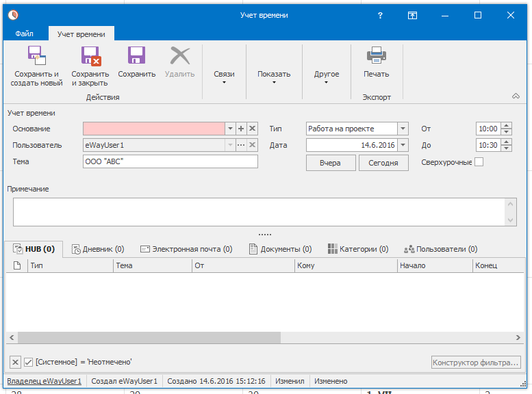Screen dimensions: 532x394
Task: Click the horizontal scrollbar thumb
Action: coord(149,337)
